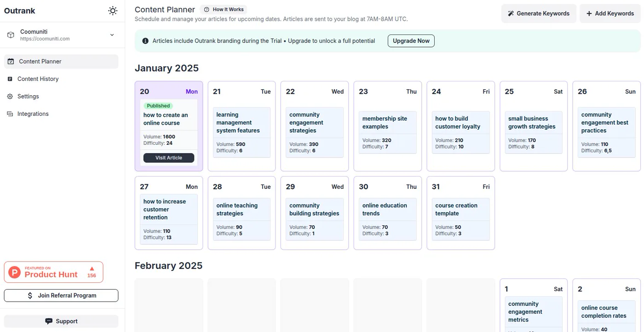Click the Coomuniti cube icon
The width and height of the screenshot is (644, 332).
[x=11, y=35]
